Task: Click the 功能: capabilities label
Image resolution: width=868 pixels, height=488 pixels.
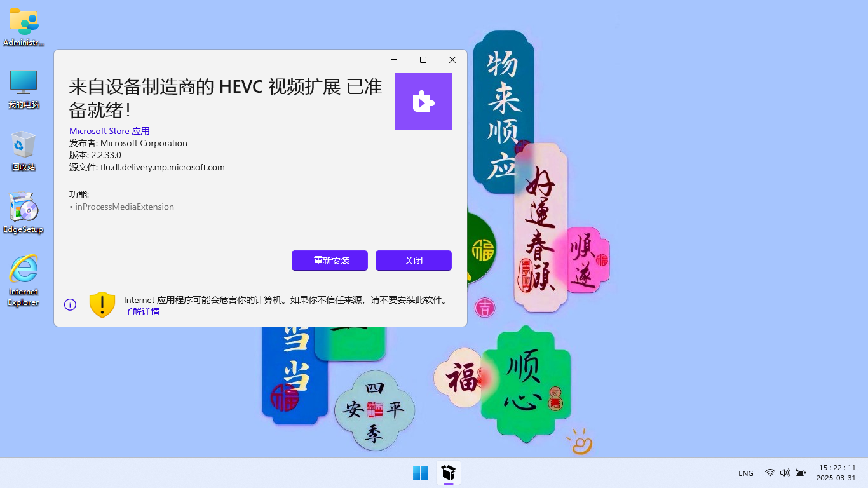Action: 79,194
